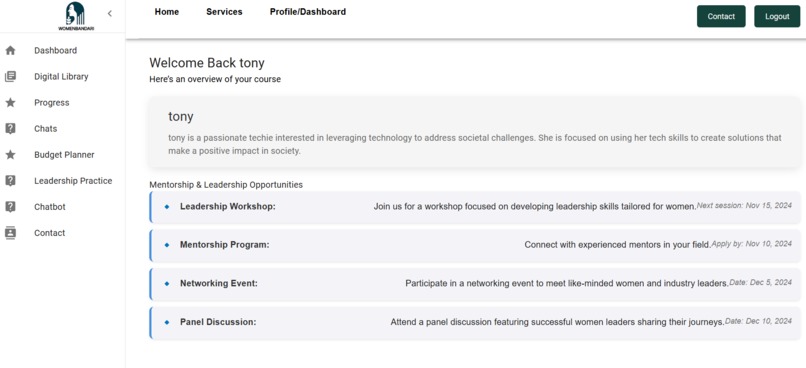Image resolution: width=806 pixels, height=368 pixels.
Task: Click the WomenBandari logo
Action: click(x=76, y=16)
